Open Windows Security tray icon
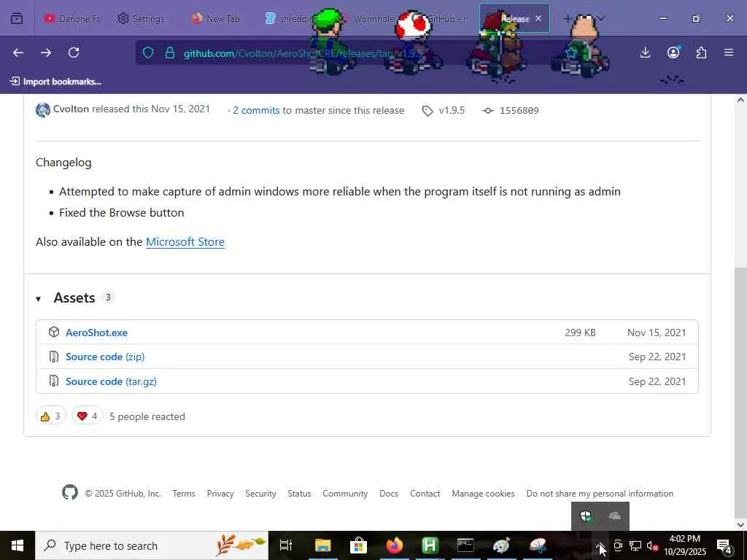This screenshot has width=747, height=560. [586, 516]
